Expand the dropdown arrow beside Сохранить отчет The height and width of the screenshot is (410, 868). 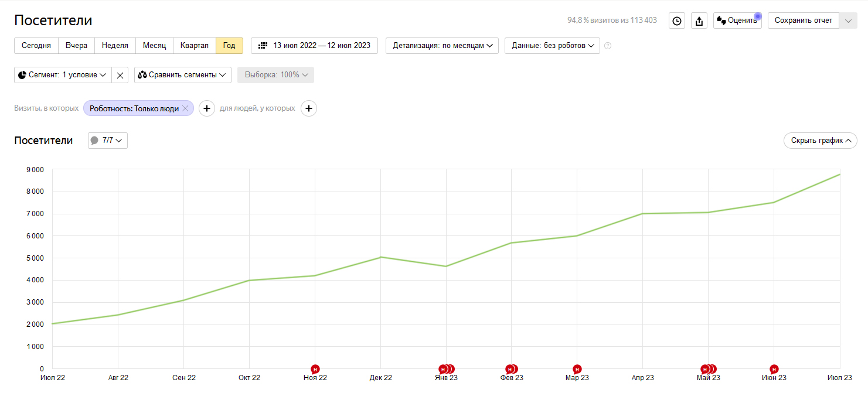pos(849,20)
